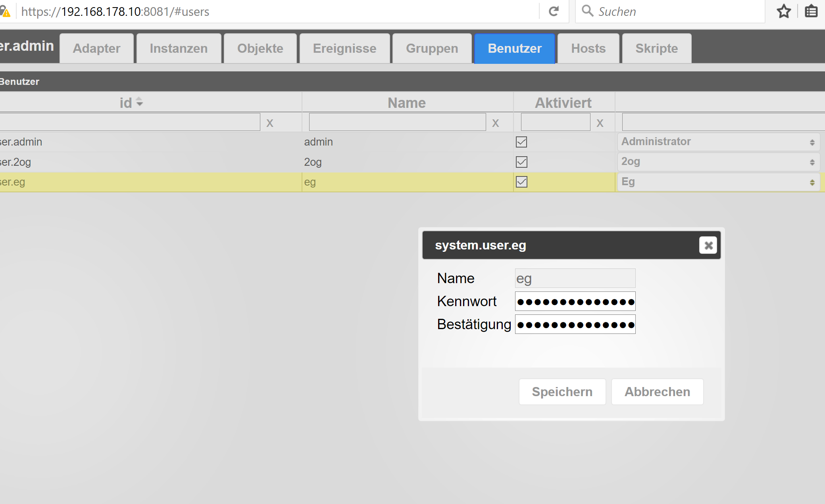The width and height of the screenshot is (825, 504).
Task: Open the Administrator group dropdown
Action: (x=718, y=142)
